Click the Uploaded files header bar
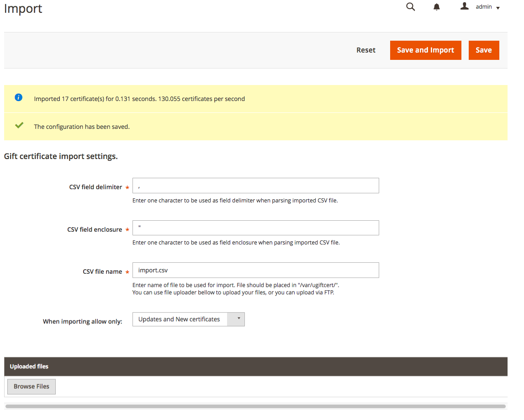The width and height of the screenshot is (524, 420). pos(256,367)
